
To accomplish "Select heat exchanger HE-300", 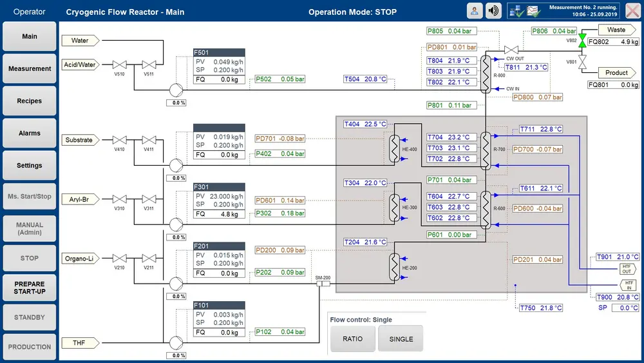I will (394, 208).
